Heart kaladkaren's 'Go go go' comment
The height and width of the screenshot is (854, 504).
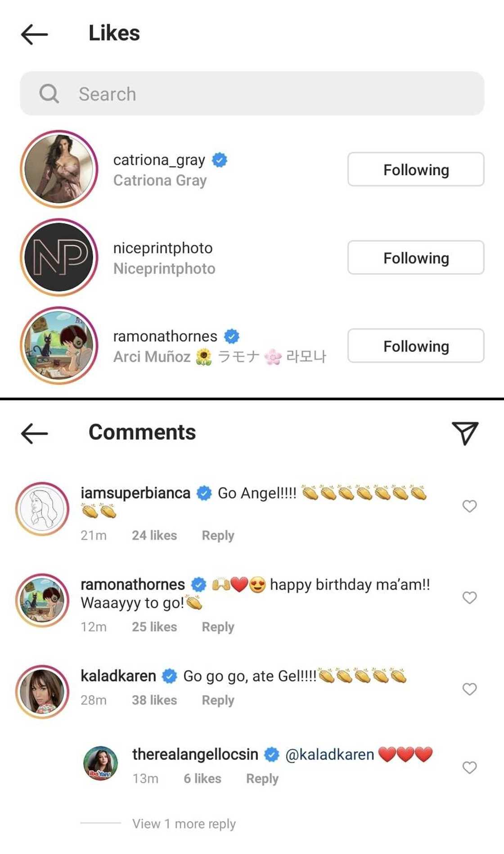pyautogui.click(x=469, y=689)
